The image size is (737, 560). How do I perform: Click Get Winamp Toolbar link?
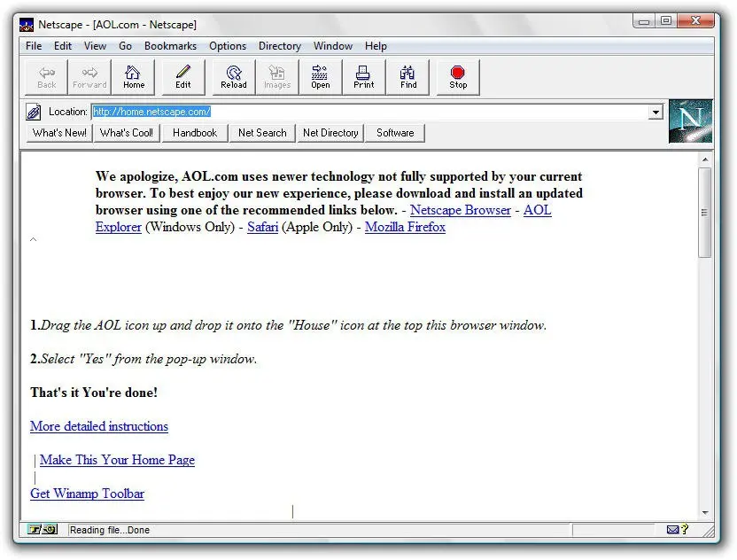click(87, 494)
